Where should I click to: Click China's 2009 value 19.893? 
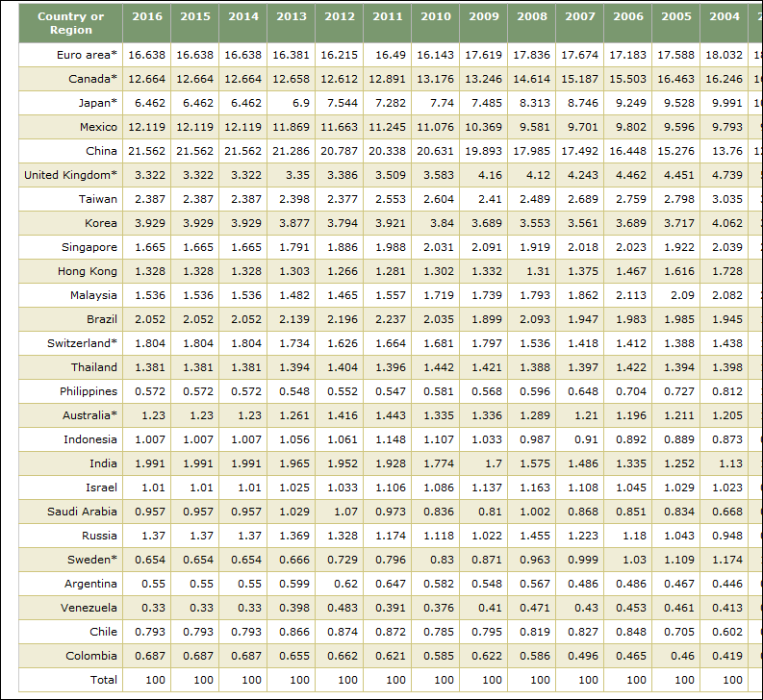click(x=484, y=151)
